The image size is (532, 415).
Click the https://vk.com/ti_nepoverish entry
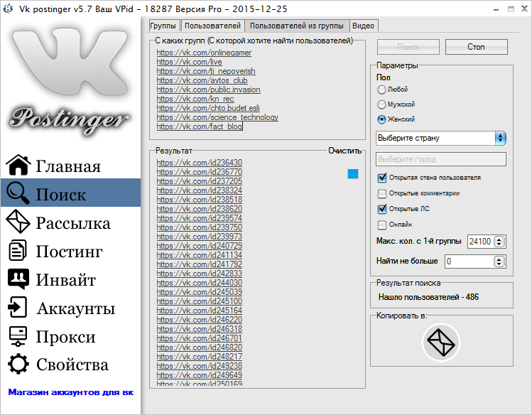pyautogui.click(x=206, y=71)
